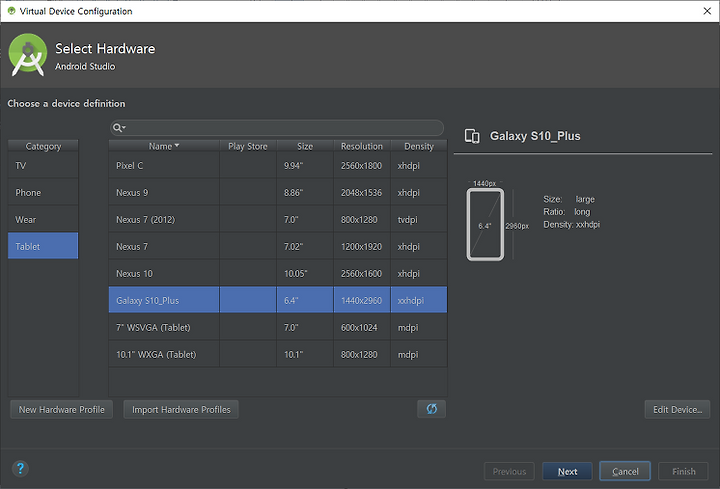Image resolution: width=720 pixels, height=489 pixels.
Task: Click the refresh device list icon
Action: point(431,409)
